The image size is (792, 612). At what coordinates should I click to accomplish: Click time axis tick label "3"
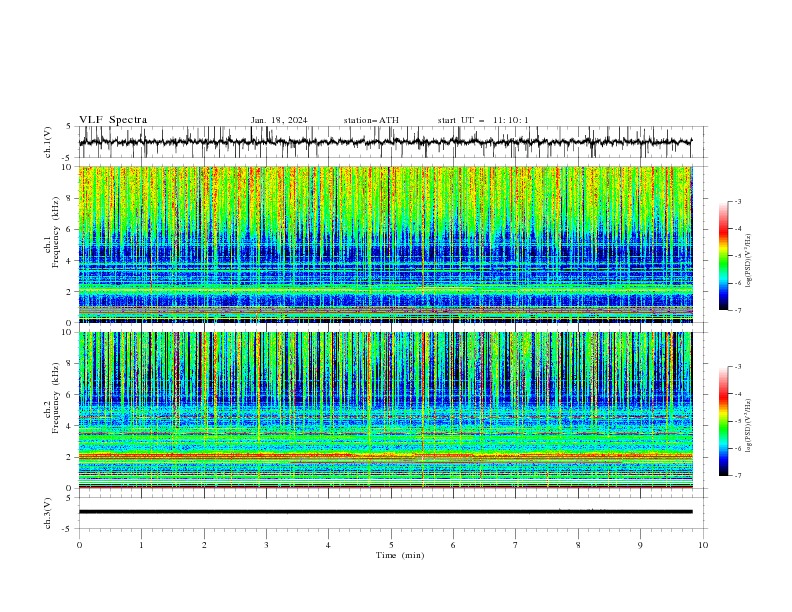coord(266,545)
